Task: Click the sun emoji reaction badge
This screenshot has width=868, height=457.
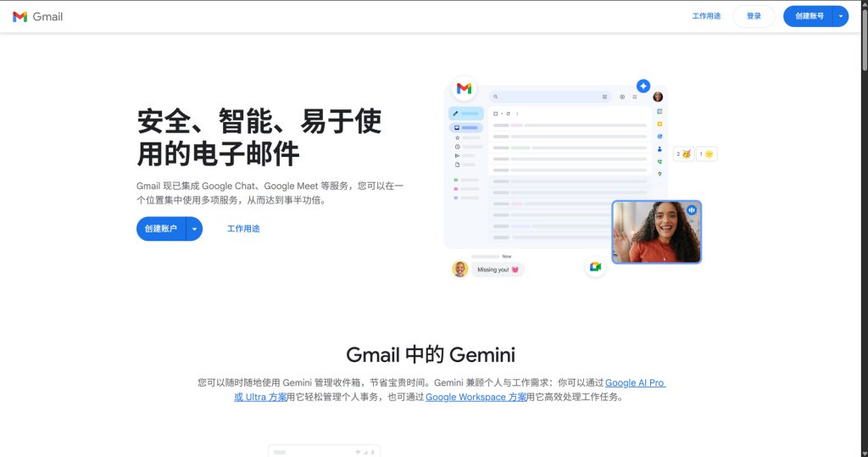Action: 706,153
